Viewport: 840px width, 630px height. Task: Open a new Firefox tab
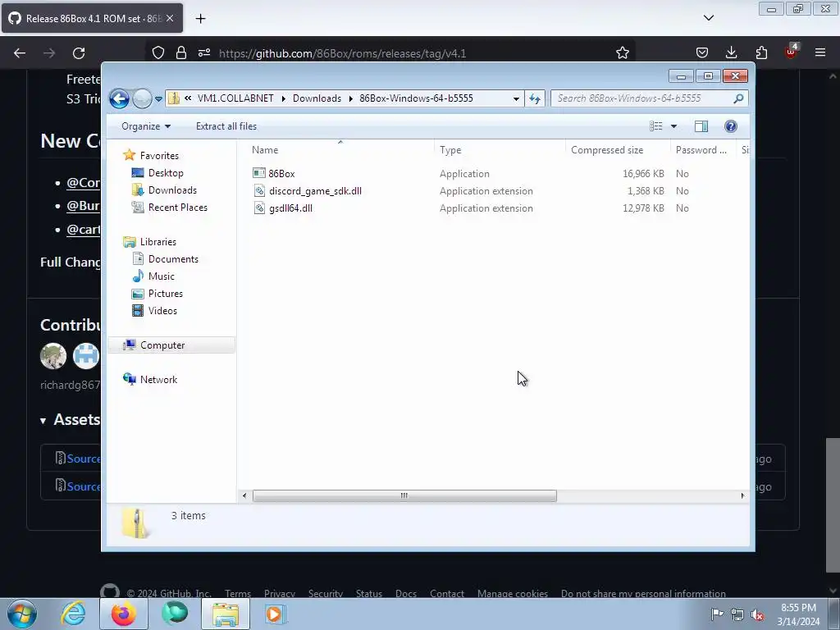coord(200,19)
